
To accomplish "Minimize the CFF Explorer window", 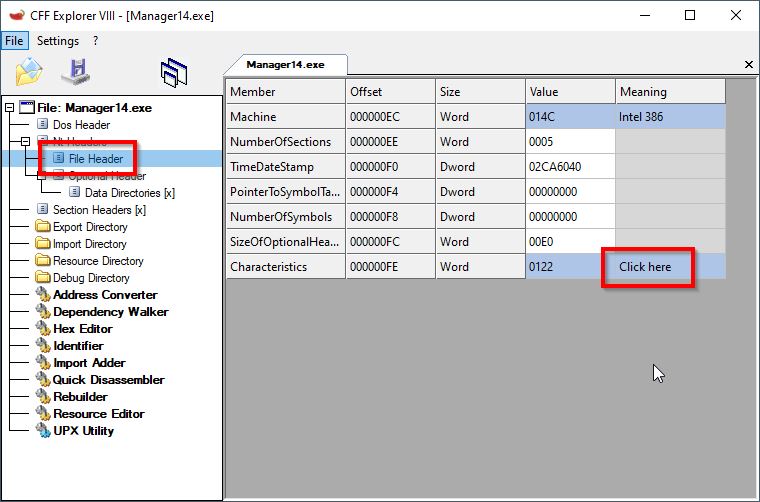I will point(645,15).
